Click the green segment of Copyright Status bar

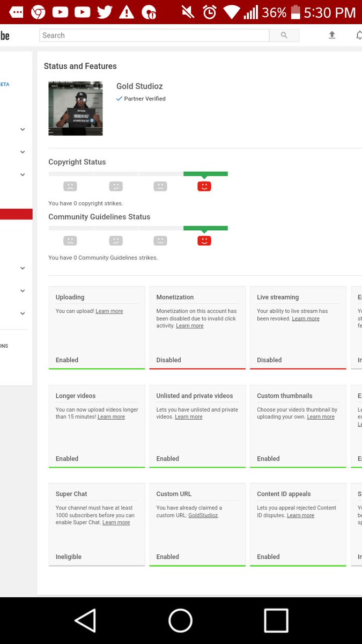tap(205, 174)
